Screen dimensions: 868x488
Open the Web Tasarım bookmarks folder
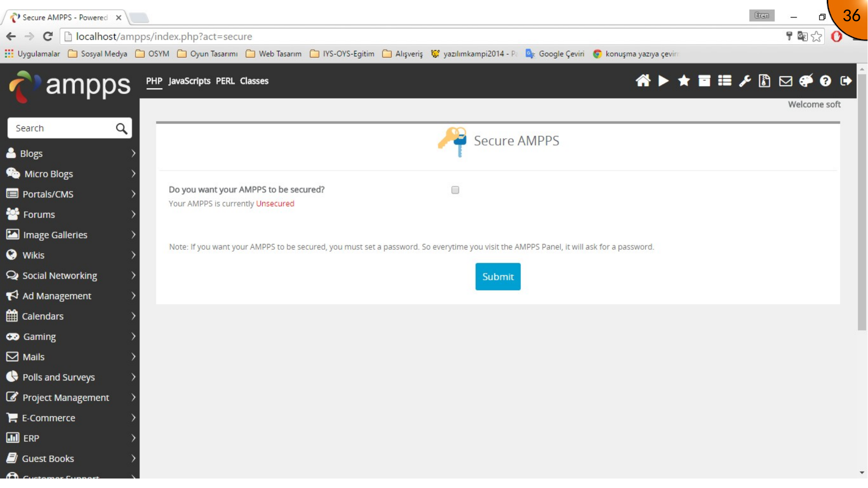click(x=274, y=54)
